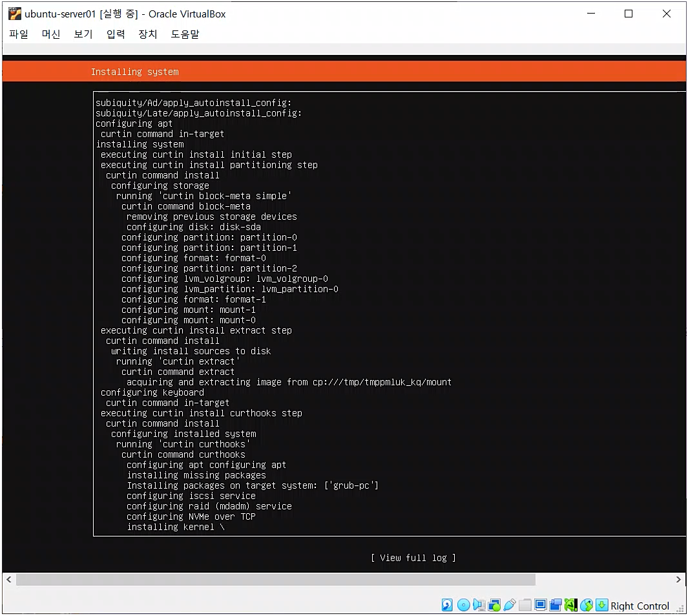688x616 pixels.
Task: Click the display settings status icon
Action: coord(541,605)
